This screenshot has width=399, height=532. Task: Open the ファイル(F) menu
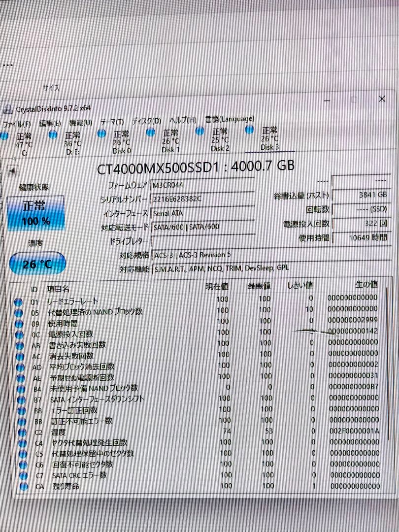tap(16, 120)
